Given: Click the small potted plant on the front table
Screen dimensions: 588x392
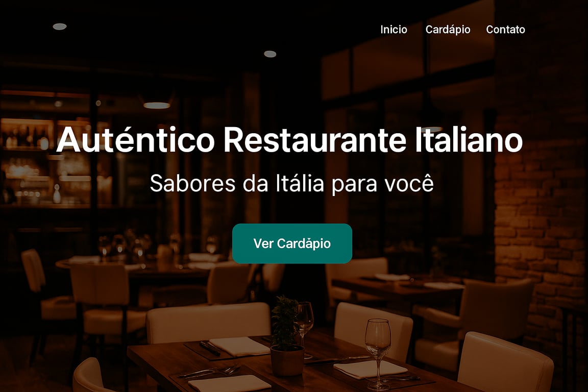Looking at the screenshot, I should 286,336.
